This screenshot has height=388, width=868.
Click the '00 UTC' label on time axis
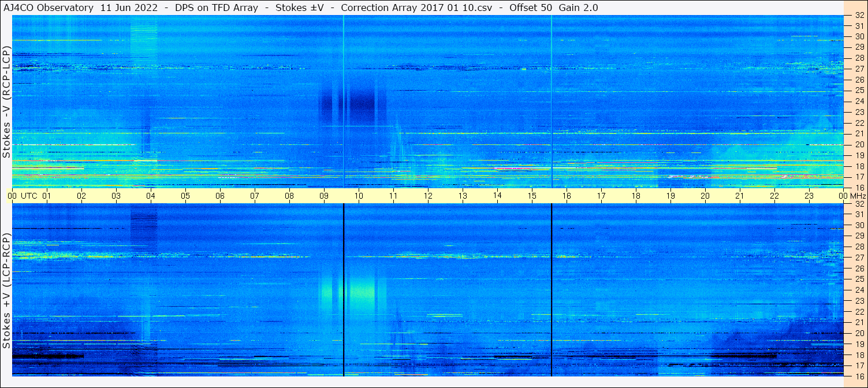(x=22, y=196)
